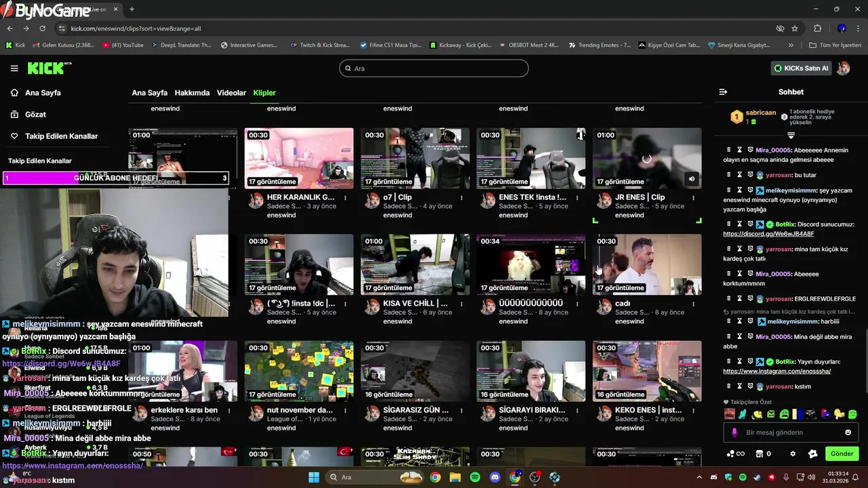
Task: Open the Gelen Kutusu bookmark
Action: 63,45
